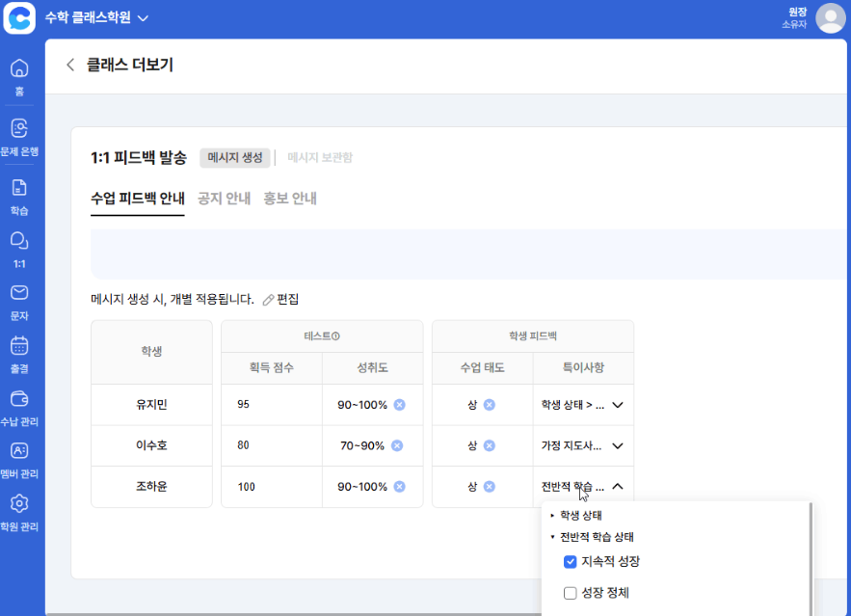
Task: Click the dropdown list scrollbar
Action: (811, 559)
